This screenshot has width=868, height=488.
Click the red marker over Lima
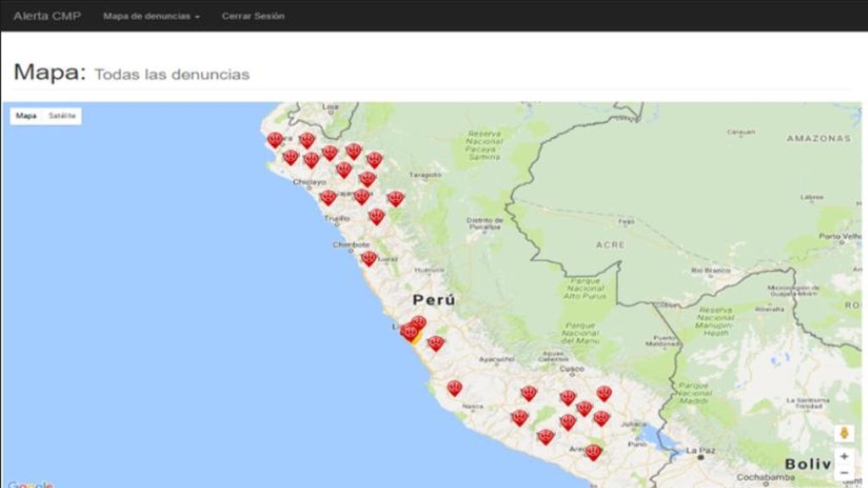click(x=410, y=332)
